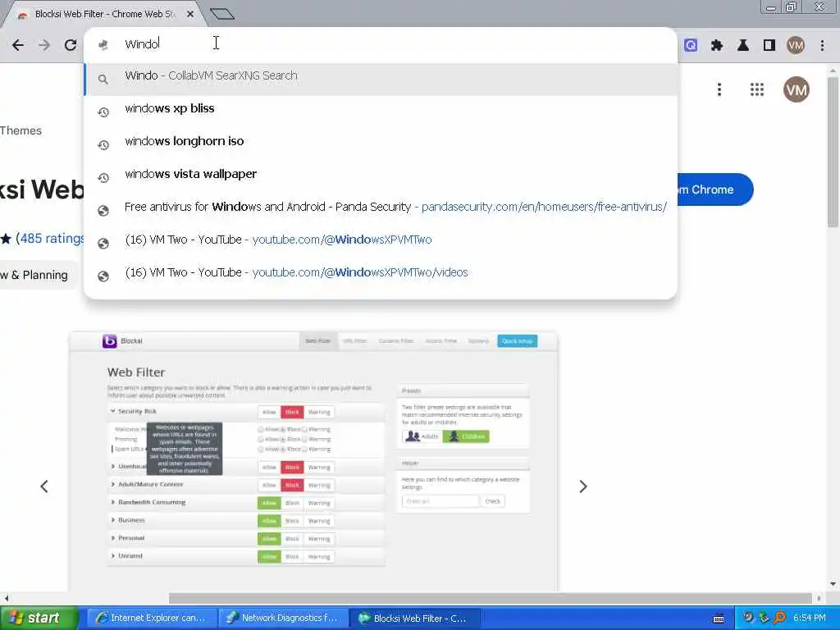
Task: Go forward to the next page
Action: pyautogui.click(x=44, y=45)
